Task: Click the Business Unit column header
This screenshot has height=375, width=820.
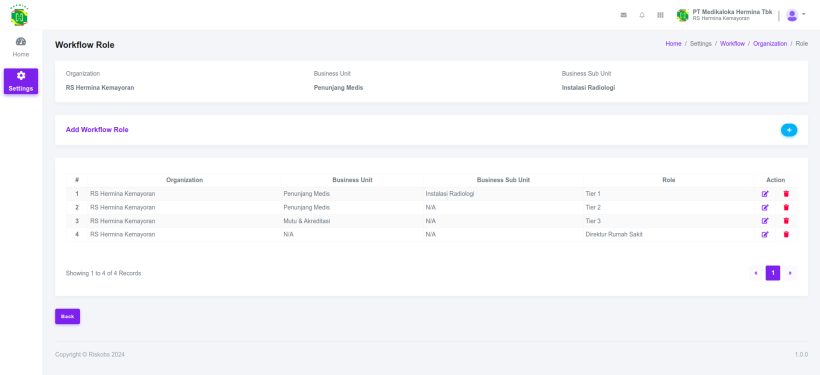Action: click(x=352, y=180)
